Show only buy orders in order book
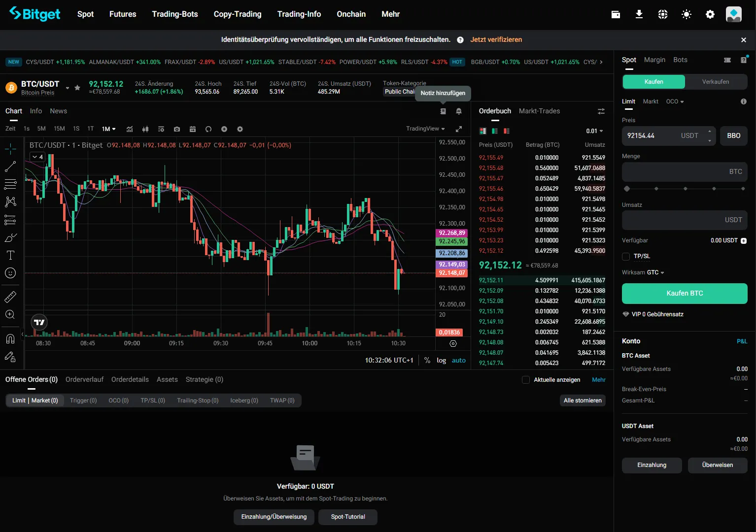Screen dimensions: 756x532 click(495, 131)
